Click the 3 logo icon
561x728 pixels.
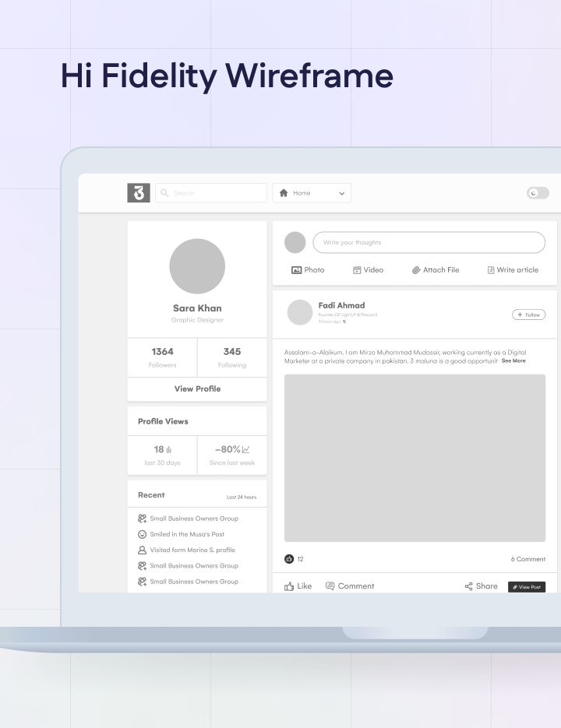coord(139,193)
